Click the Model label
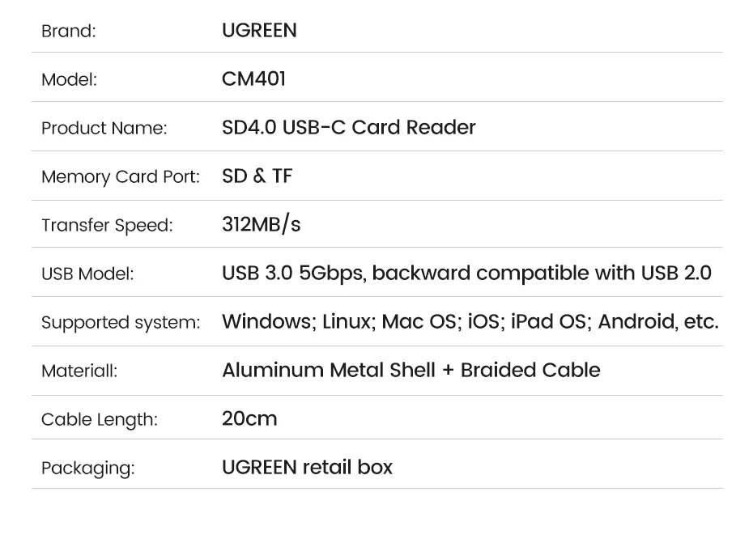The height and width of the screenshot is (560, 753). [x=69, y=79]
